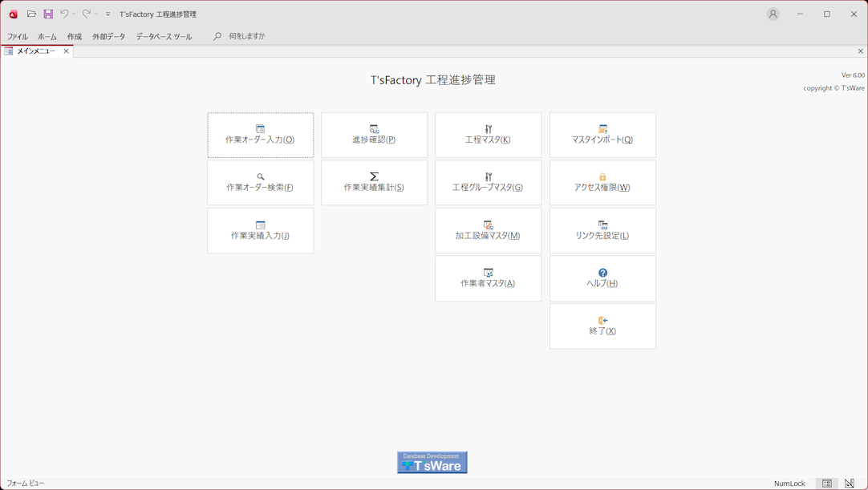Exit the app via 終了 button
The height and width of the screenshot is (490, 868).
pos(602,326)
